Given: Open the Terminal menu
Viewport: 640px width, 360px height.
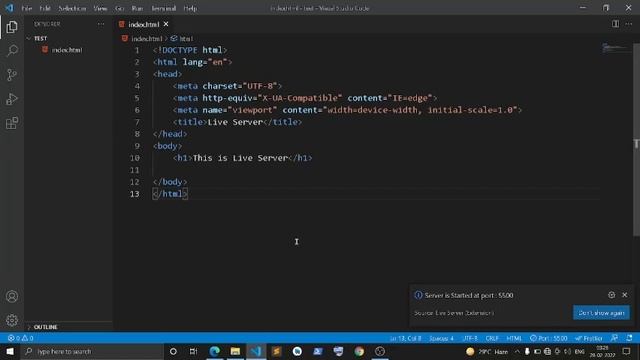Looking at the screenshot, I should [164, 8].
